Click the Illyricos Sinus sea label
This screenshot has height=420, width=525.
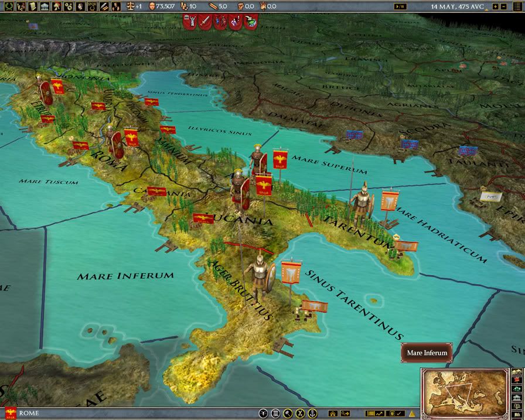pos(220,131)
